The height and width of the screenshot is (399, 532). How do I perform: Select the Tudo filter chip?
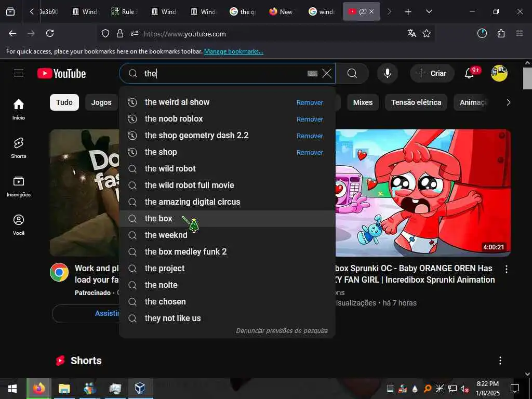click(x=64, y=102)
